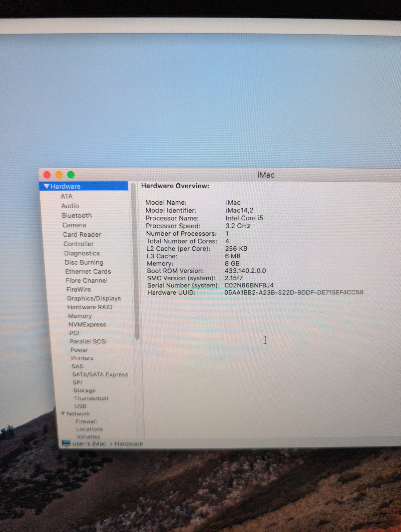Select PCI in the sidebar
This screenshot has height=532, width=401.
tap(74, 333)
